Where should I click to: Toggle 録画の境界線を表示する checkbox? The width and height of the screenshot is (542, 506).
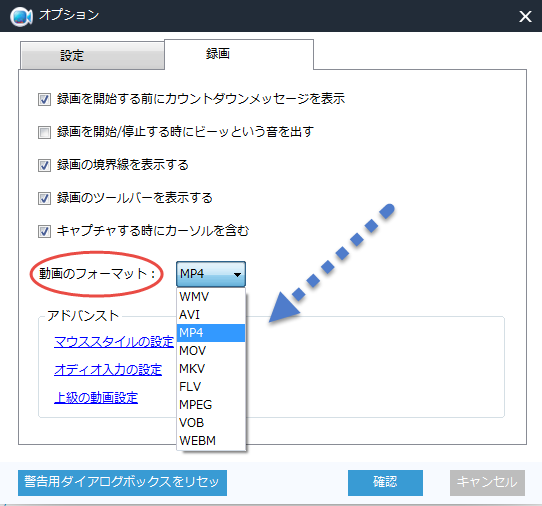pyautogui.click(x=44, y=166)
